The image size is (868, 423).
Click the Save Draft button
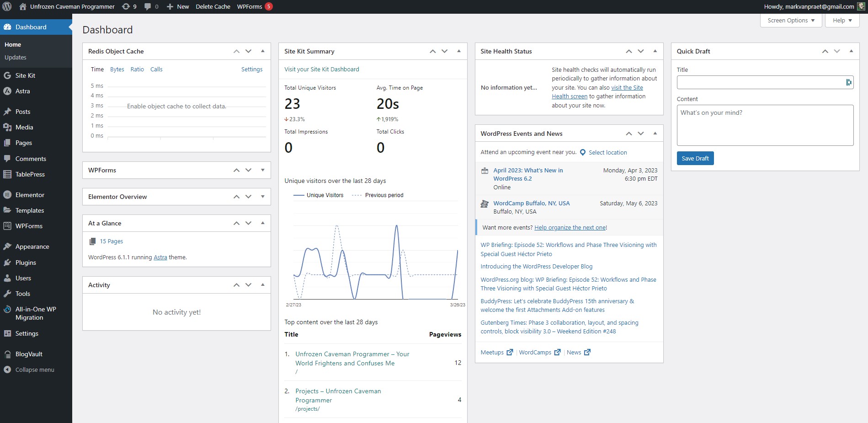point(695,158)
